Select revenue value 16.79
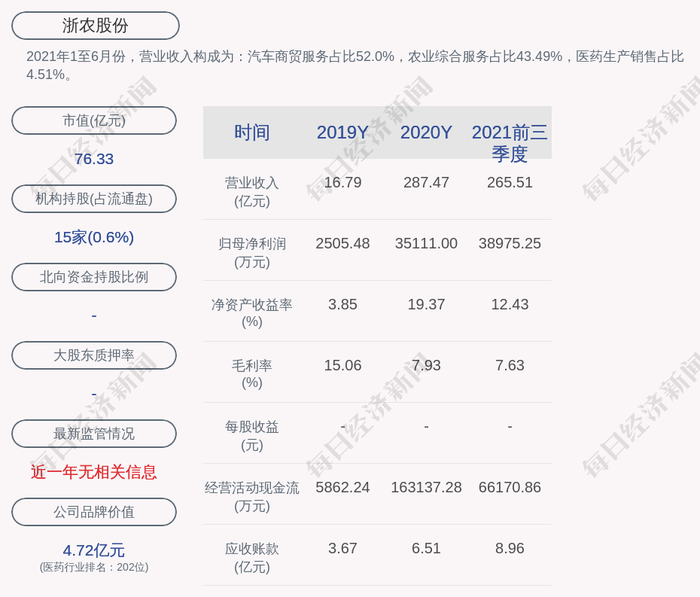 342,183
